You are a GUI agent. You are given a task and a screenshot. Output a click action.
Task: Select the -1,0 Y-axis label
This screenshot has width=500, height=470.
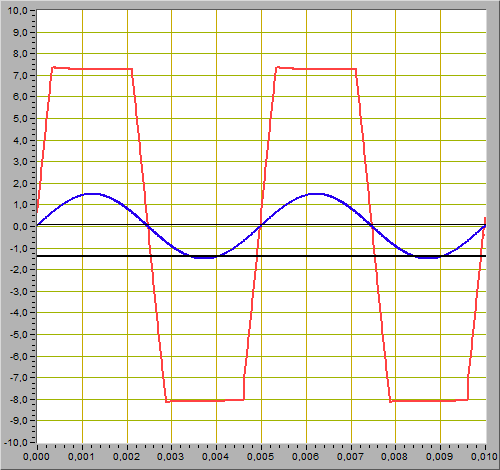(x=18, y=248)
